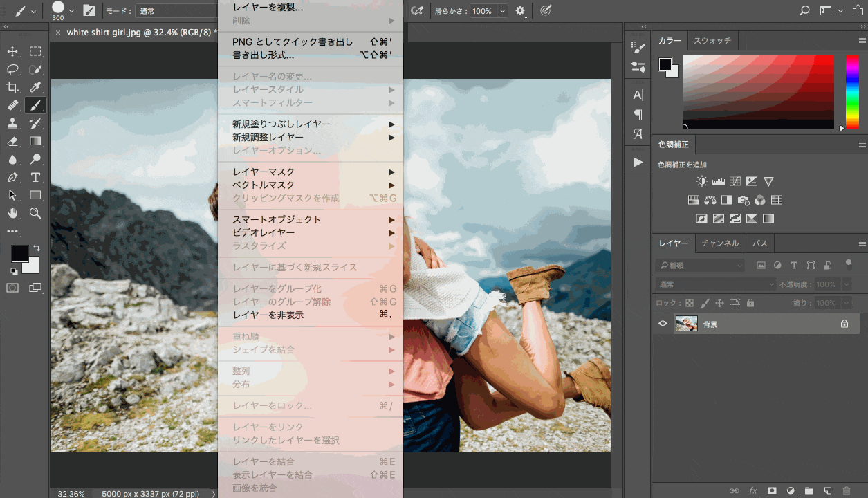The image size is (868, 498).
Task: Select the Rectangular Marquee tool
Action: point(35,51)
